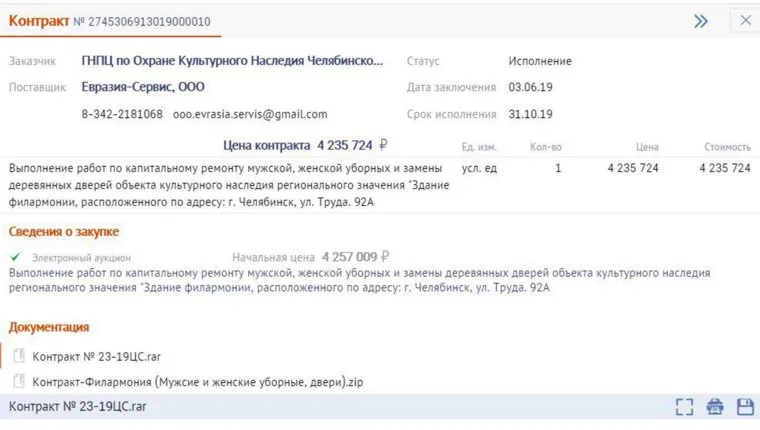Screen dimensions: 760x430
Task: Click file icon beside Контракт № 23-19ЦС.rar
Action: tap(19, 356)
